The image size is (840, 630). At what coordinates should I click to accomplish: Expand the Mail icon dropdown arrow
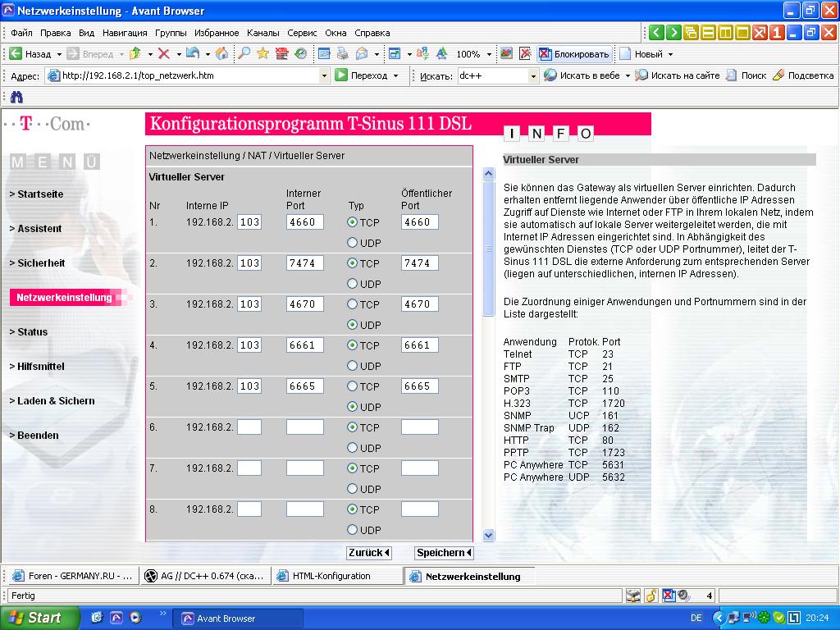click(377, 54)
